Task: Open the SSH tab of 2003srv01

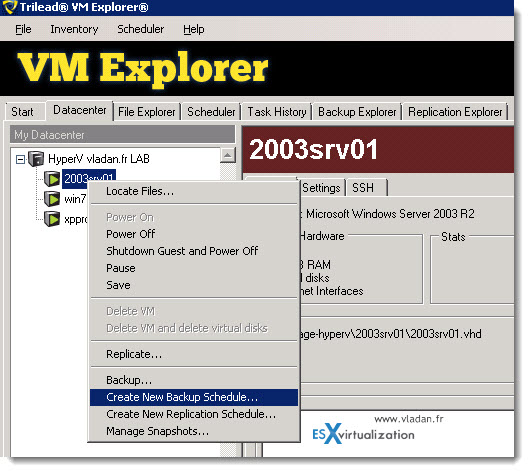Action: pos(366,188)
